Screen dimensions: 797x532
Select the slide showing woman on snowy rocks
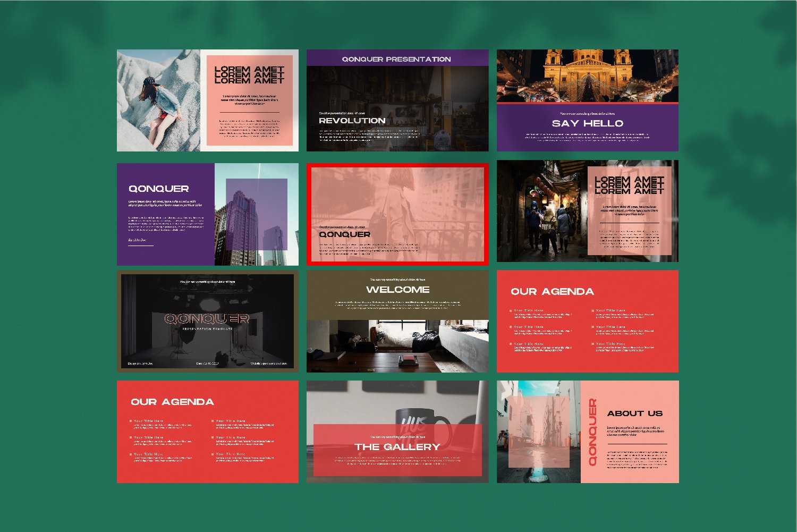point(208,100)
